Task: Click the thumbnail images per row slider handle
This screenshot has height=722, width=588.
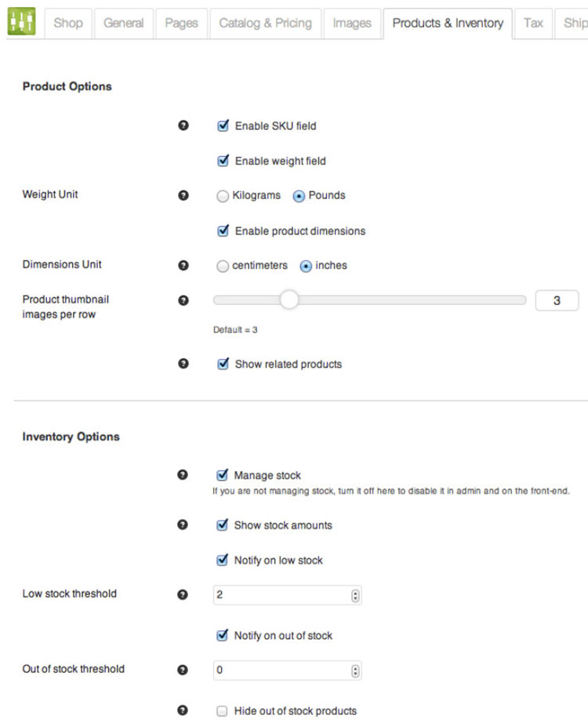Action: click(x=289, y=300)
